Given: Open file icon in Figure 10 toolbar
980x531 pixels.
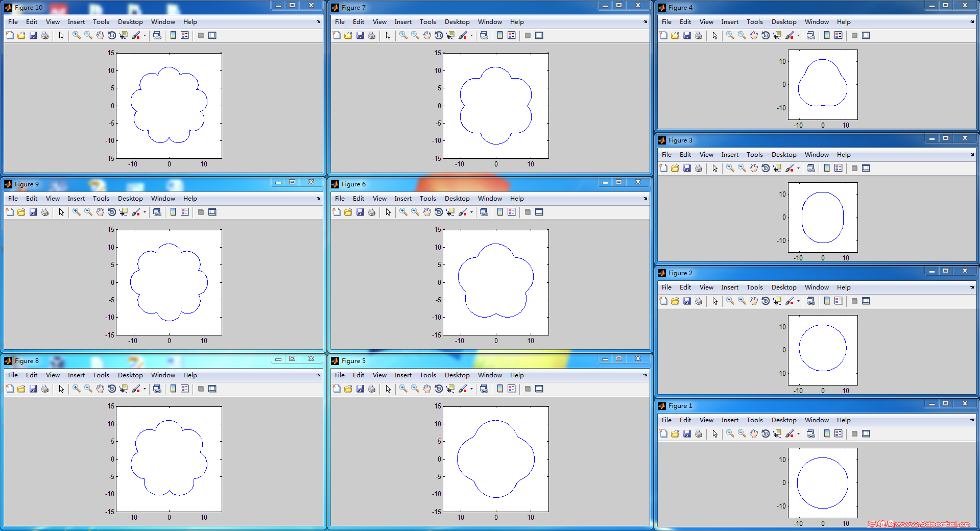Looking at the screenshot, I should (x=21, y=35).
